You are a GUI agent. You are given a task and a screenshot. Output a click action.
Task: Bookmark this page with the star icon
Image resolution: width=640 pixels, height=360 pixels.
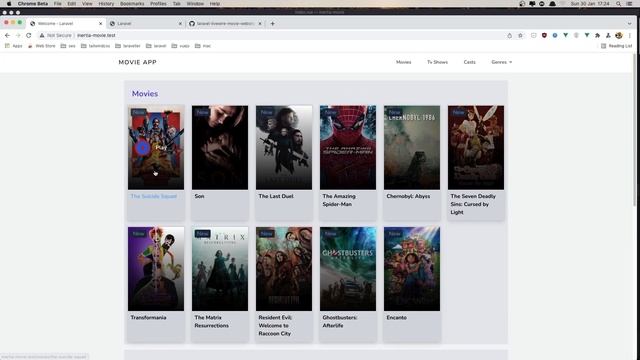520,36
